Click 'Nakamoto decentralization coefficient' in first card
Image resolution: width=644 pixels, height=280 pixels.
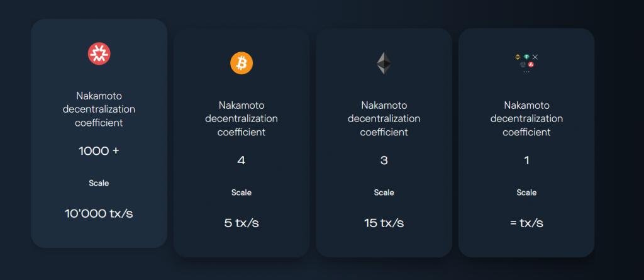tap(99, 109)
